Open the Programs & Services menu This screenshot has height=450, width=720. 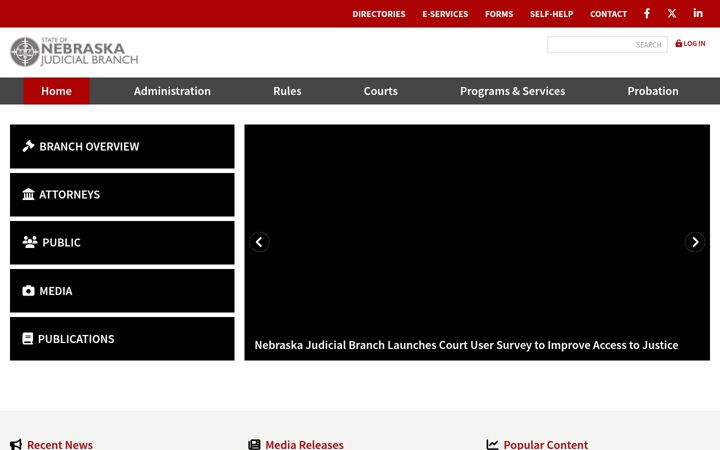[512, 91]
